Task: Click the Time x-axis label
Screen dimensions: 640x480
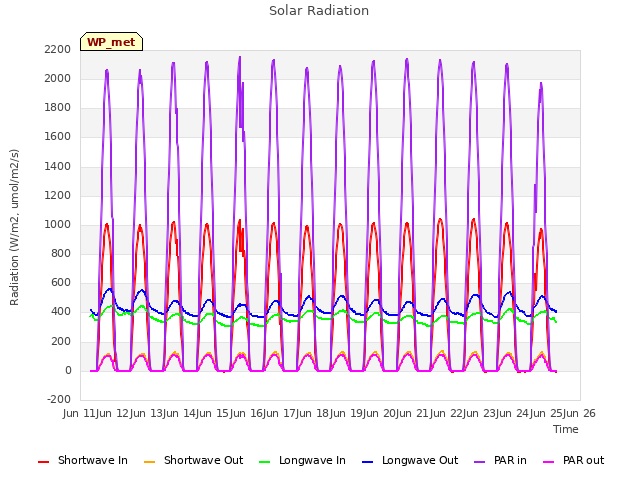Action: pyautogui.click(x=566, y=429)
